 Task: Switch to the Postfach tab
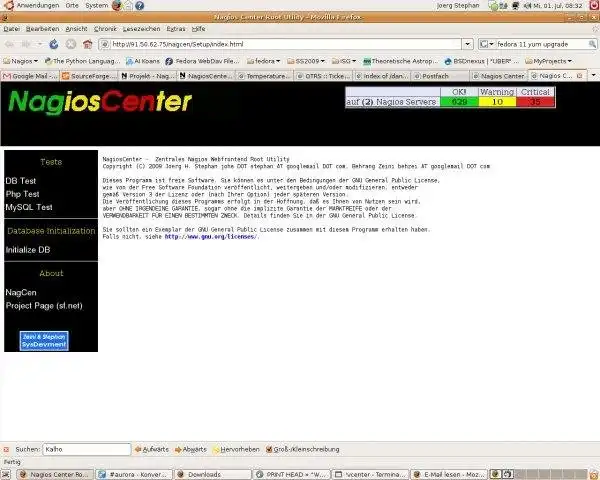pyautogui.click(x=440, y=76)
